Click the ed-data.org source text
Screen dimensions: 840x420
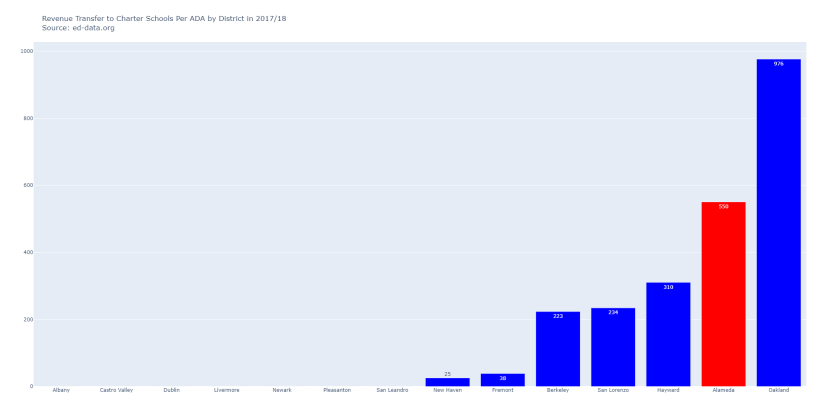[78, 27]
